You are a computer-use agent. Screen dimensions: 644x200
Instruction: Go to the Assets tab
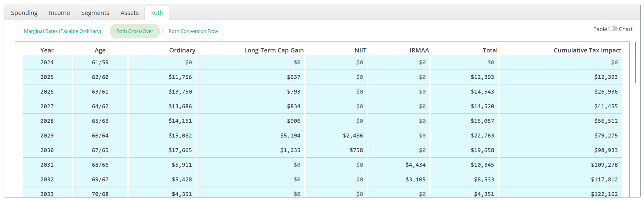coord(129,13)
